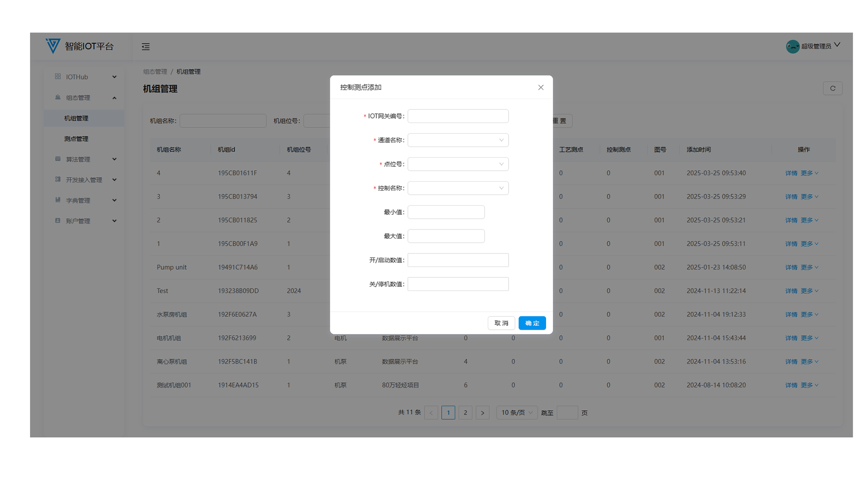
Task: Open the 点位号 dropdown
Action: click(x=458, y=164)
